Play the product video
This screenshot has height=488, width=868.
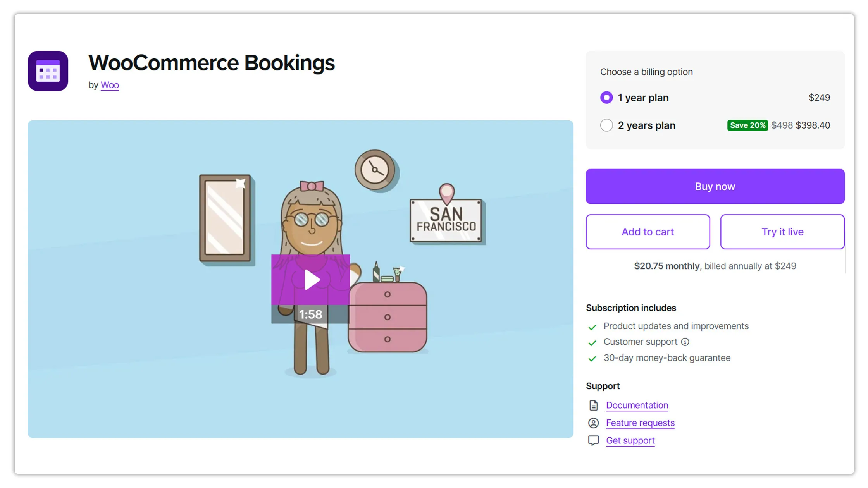(310, 279)
